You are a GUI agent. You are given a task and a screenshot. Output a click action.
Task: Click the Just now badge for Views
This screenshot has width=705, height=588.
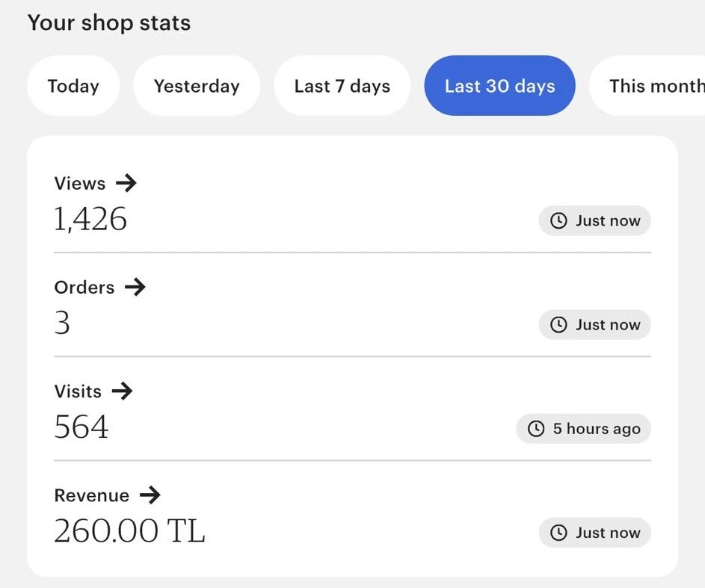tap(595, 221)
